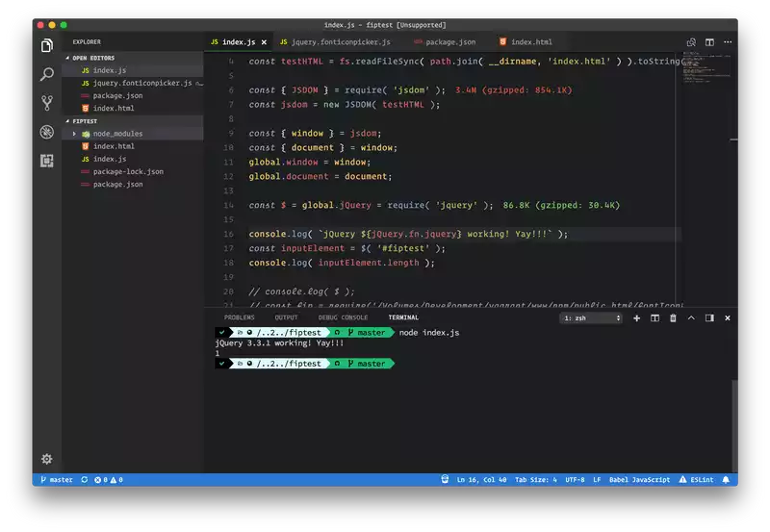Click the smiley feedback icon in status bar
Image resolution: width=770 pixels, height=532 pixels.
(445, 479)
